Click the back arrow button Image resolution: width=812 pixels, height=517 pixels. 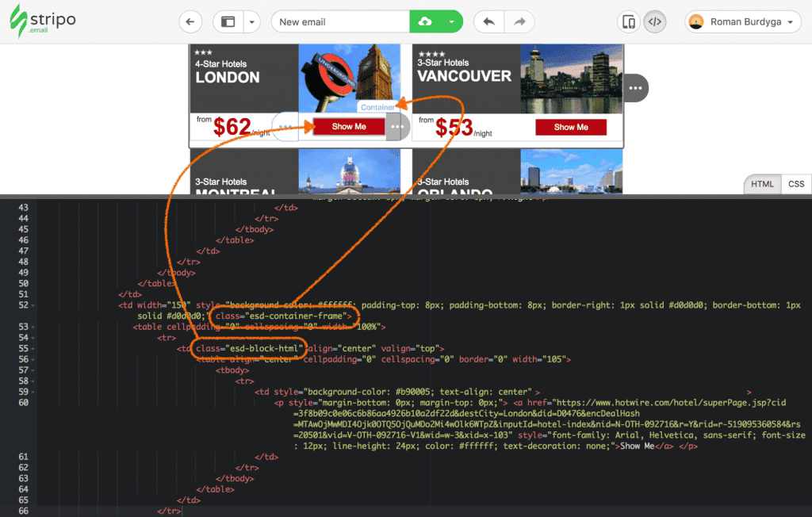point(190,22)
